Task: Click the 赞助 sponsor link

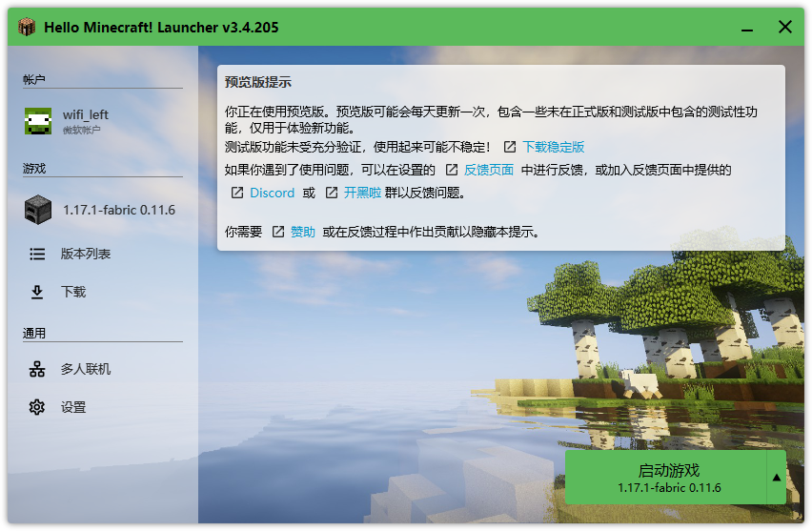Action: coord(302,232)
